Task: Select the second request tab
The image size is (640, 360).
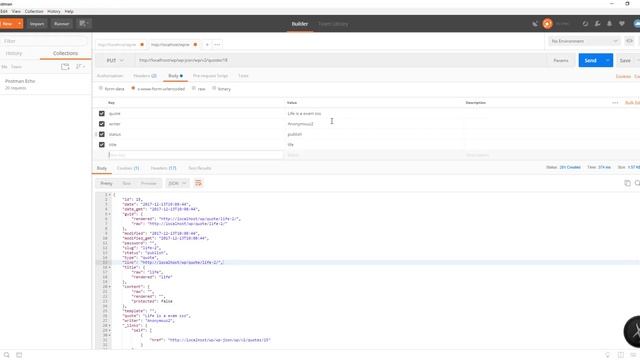Action: (173, 44)
